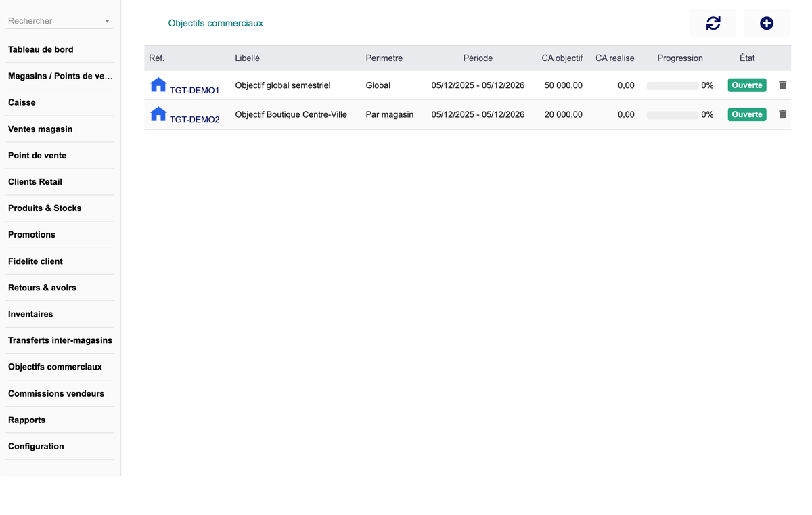Open Inventaires section
Screen dimensions: 812x515
pyautogui.click(x=30, y=313)
